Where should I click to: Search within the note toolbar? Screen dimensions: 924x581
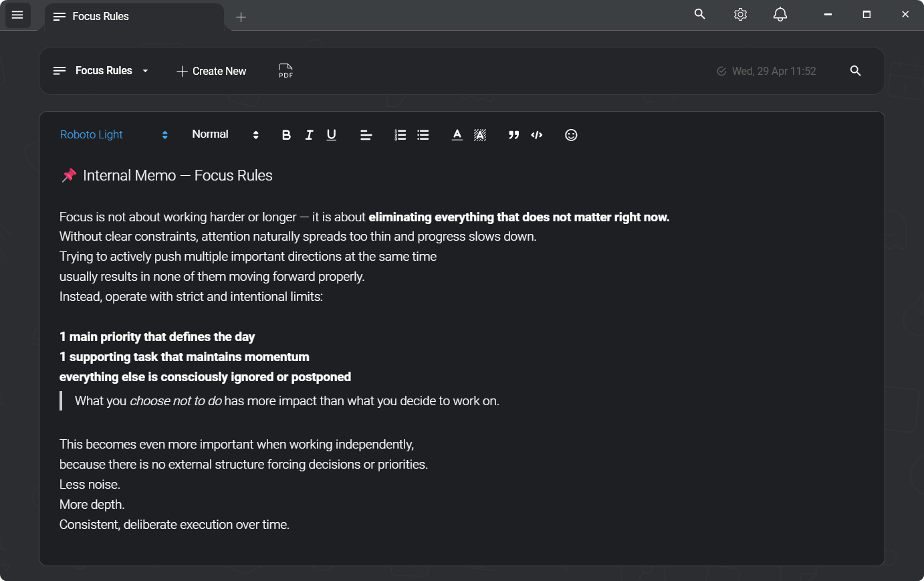click(x=855, y=71)
